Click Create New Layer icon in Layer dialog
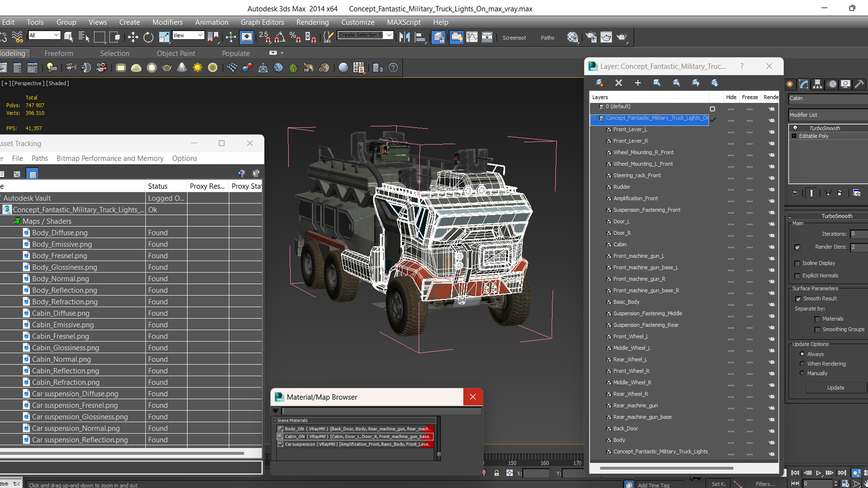 pyautogui.click(x=599, y=83)
